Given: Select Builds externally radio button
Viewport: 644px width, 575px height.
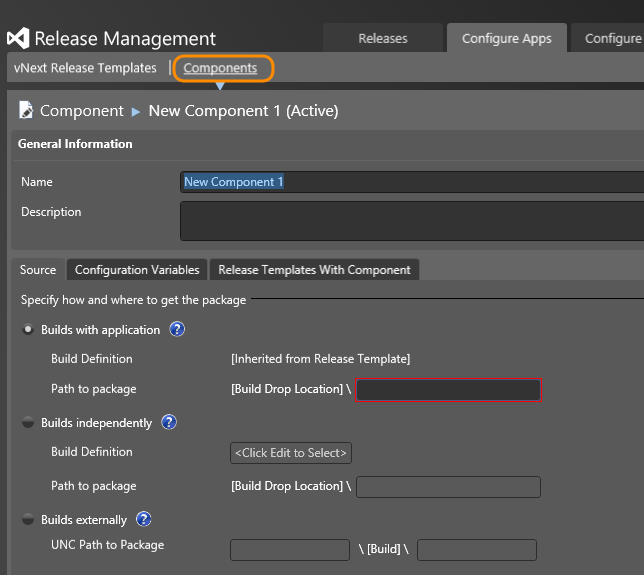Looking at the screenshot, I should 28,519.
